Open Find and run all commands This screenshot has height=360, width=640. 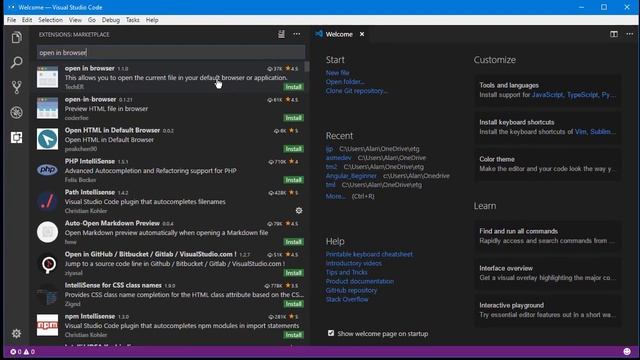click(547, 236)
